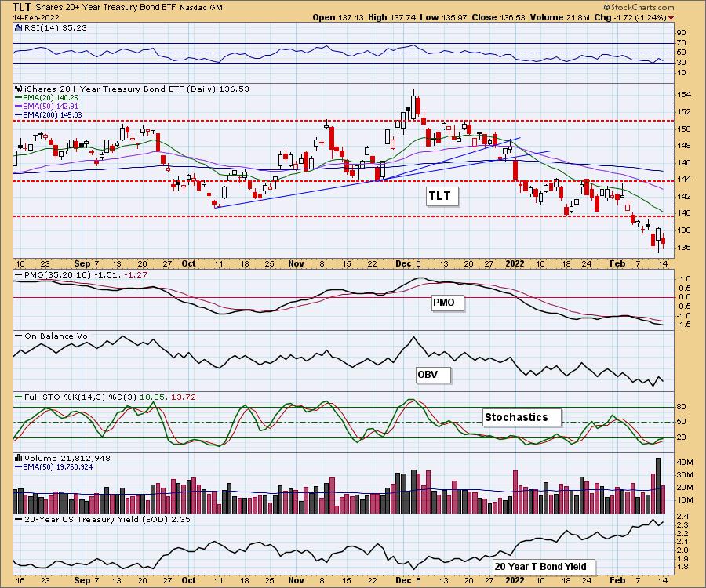Click the 'EMA(50) 19,760,924' volume average label
This screenshot has height=588, width=706.
58,466
